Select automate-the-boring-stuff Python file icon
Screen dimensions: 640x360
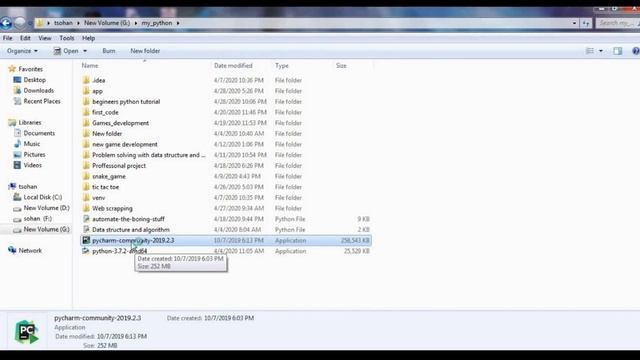86,219
